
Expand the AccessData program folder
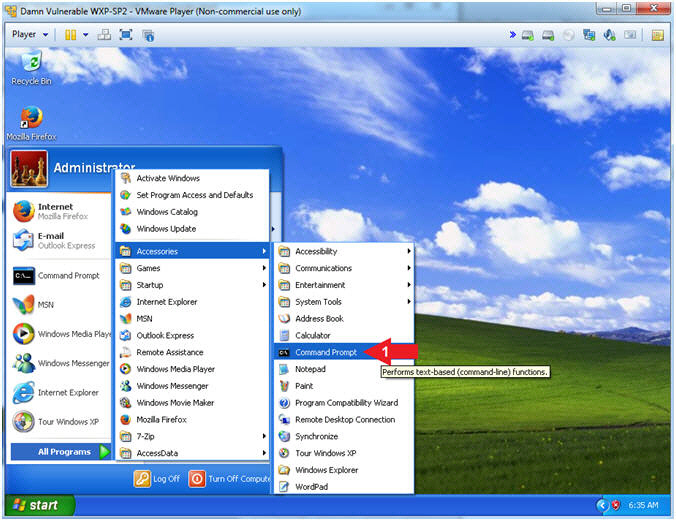(193, 453)
